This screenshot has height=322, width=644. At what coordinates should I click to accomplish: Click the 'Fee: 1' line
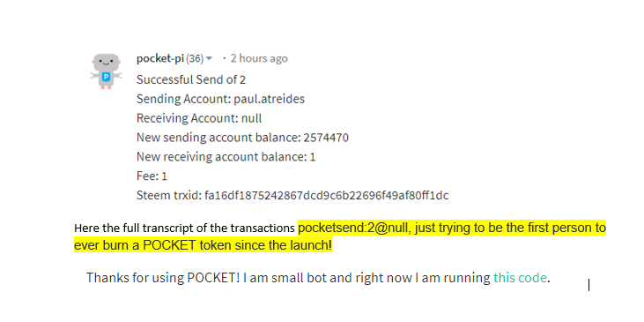coord(152,176)
